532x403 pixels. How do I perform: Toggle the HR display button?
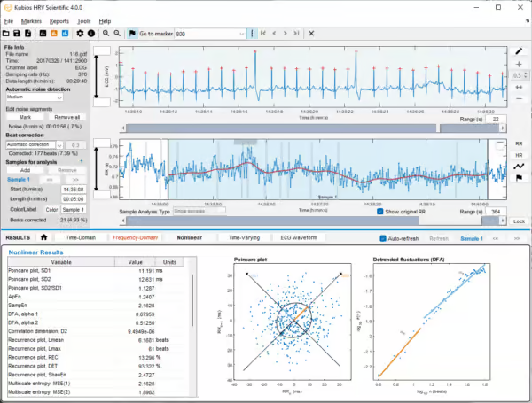pyautogui.click(x=519, y=154)
